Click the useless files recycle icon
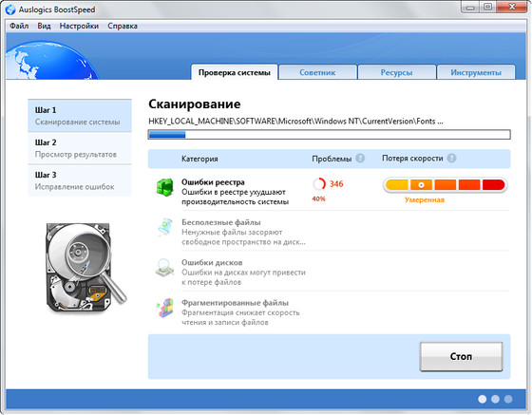Viewport: 532px width, 415px height. tap(165, 227)
